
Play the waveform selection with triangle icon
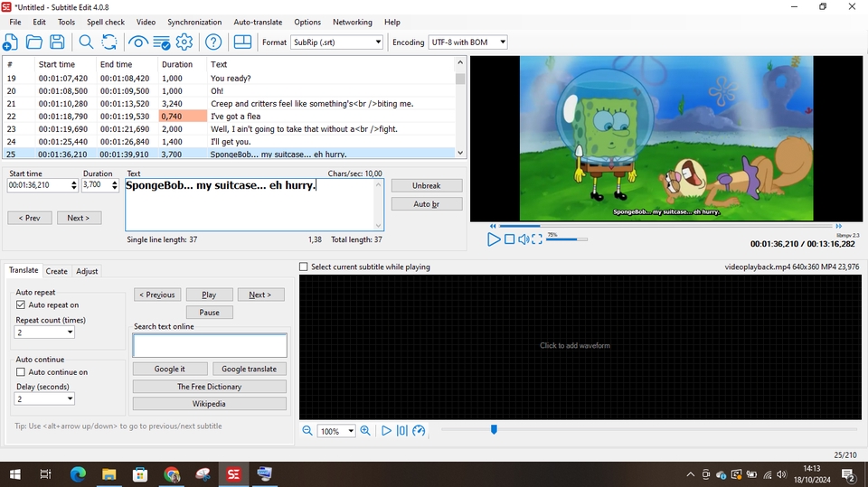(x=386, y=431)
